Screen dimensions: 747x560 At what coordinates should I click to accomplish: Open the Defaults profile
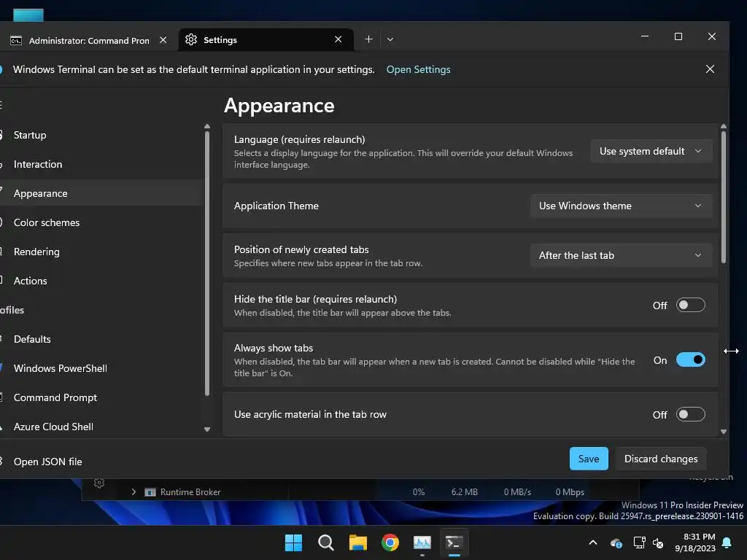(x=102, y=339)
